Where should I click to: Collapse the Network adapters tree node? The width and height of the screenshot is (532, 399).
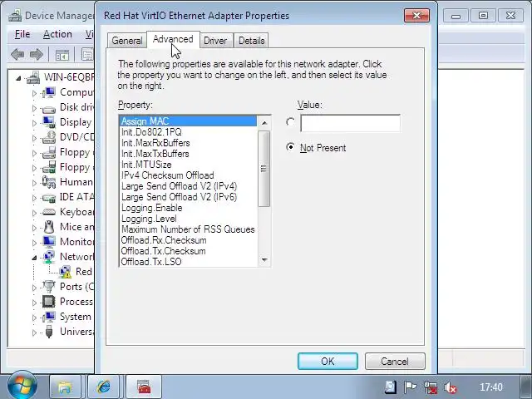(34, 258)
